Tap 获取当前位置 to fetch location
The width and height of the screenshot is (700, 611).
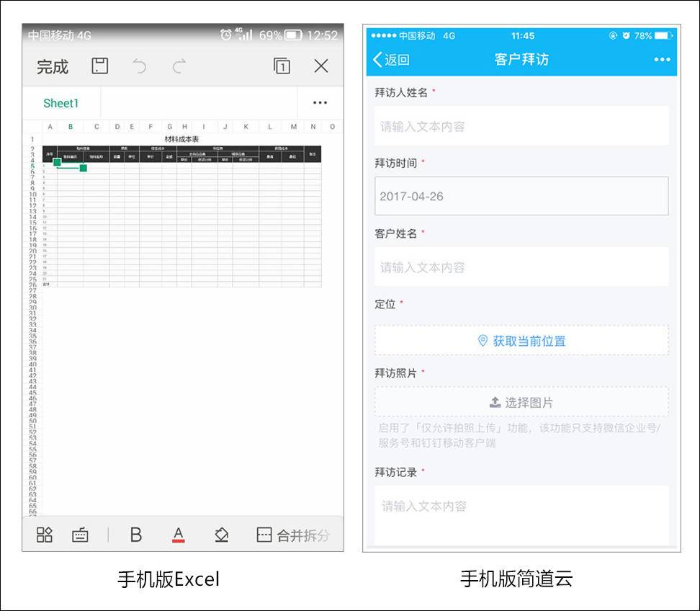pos(521,341)
